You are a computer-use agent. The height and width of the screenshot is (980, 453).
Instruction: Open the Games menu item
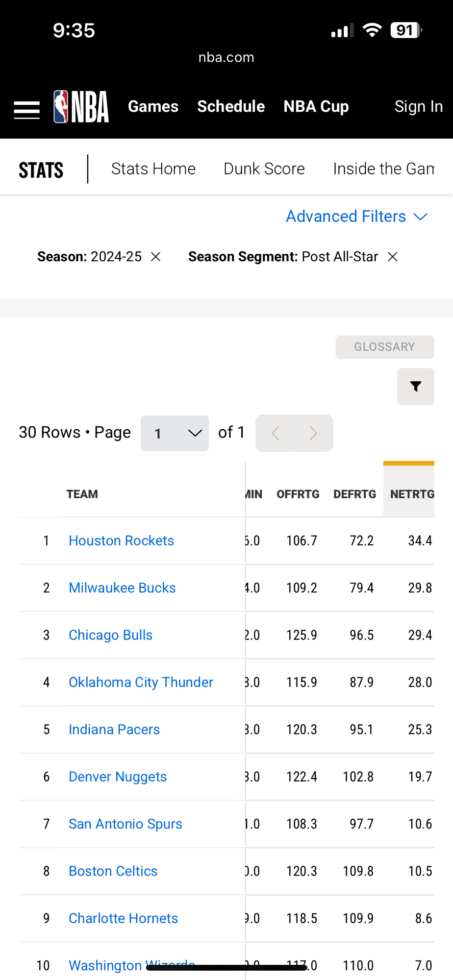click(x=153, y=106)
